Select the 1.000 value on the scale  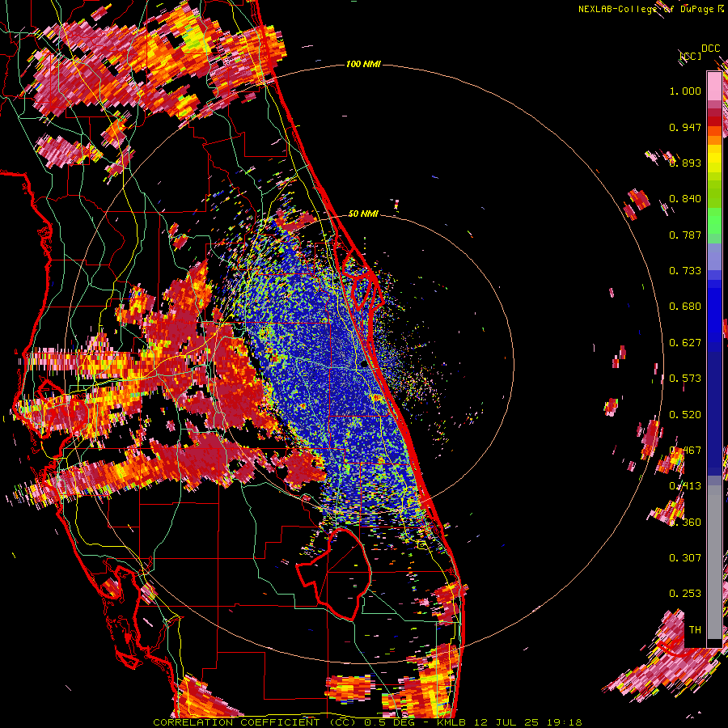(685, 91)
